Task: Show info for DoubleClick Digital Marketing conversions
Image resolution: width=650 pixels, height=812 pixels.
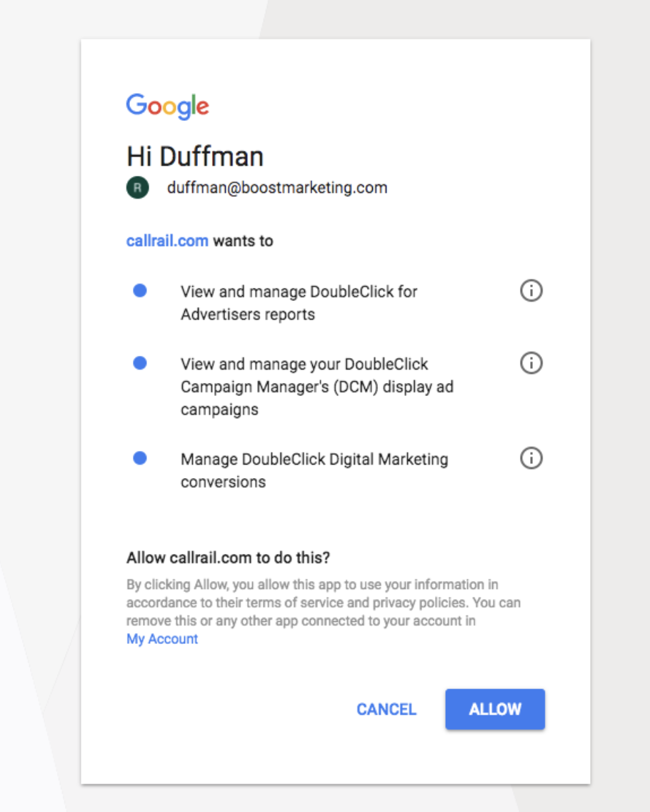Action: pyautogui.click(x=531, y=458)
